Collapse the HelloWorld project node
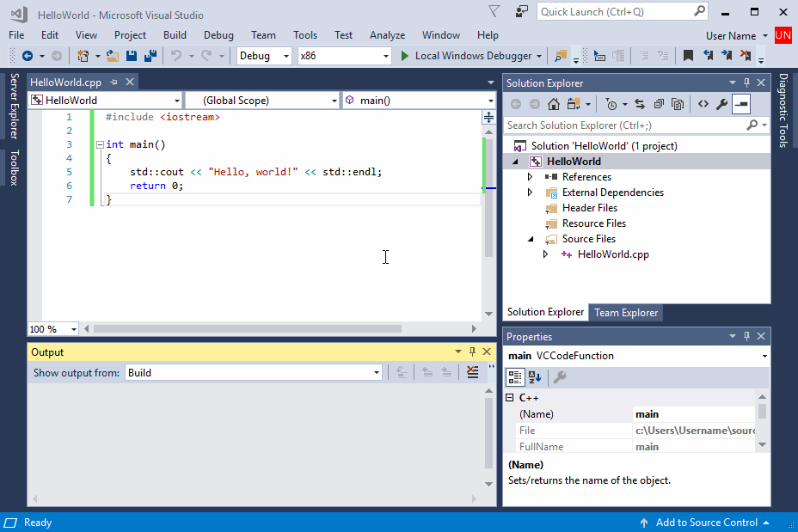 [x=515, y=161]
